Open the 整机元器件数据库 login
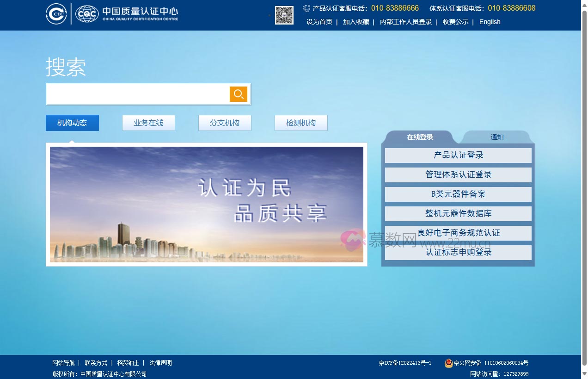Screen dimensions: 588x379 pyautogui.click(x=458, y=213)
